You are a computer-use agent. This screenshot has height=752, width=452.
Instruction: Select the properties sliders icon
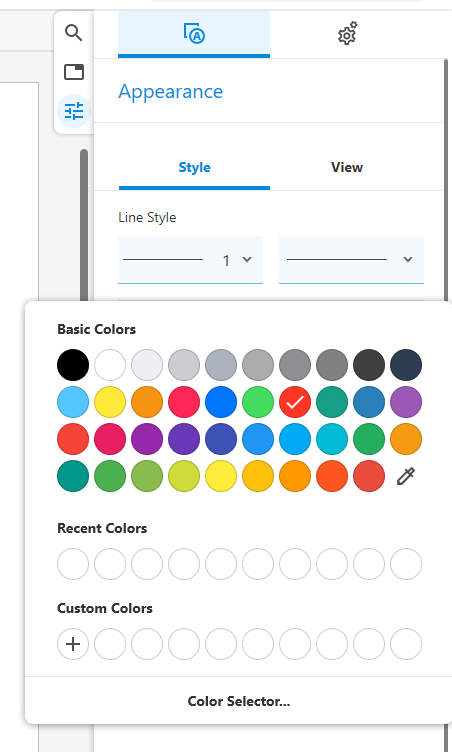74,111
